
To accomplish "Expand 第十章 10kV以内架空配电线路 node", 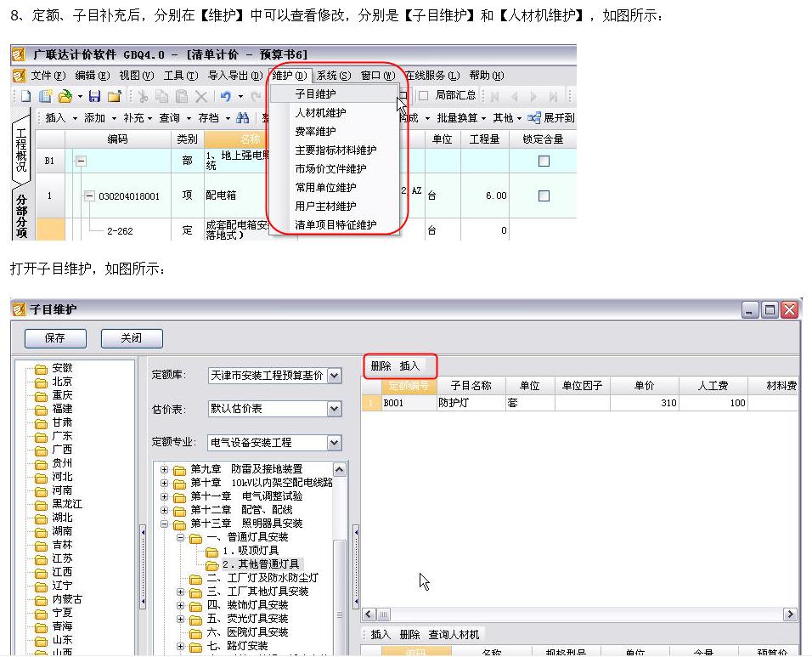I will (x=164, y=483).
